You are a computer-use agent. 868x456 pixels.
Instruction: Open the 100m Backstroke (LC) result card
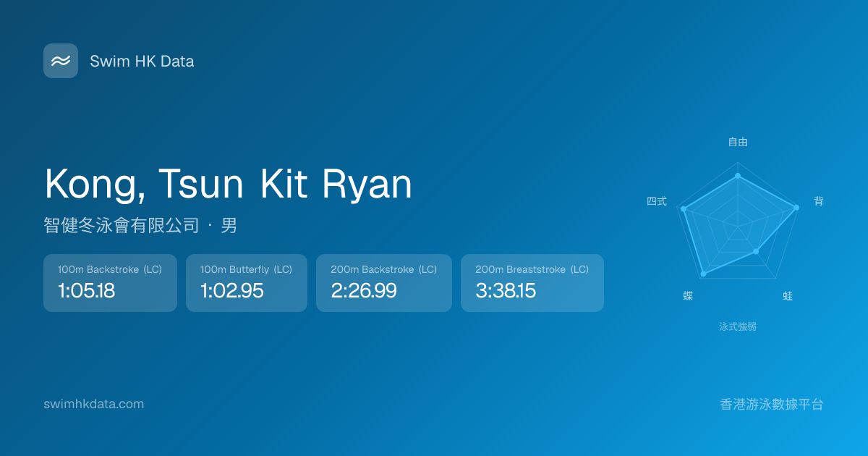(110, 283)
